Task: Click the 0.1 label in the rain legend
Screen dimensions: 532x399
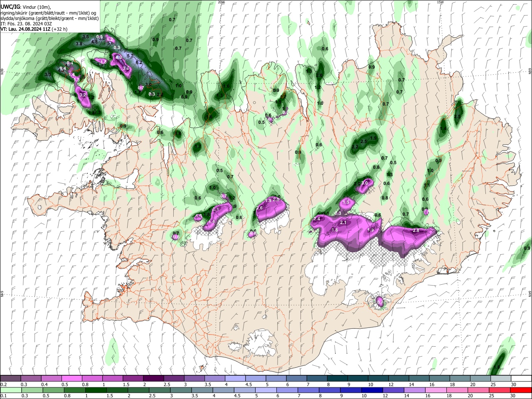Action: tap(4, 396)
